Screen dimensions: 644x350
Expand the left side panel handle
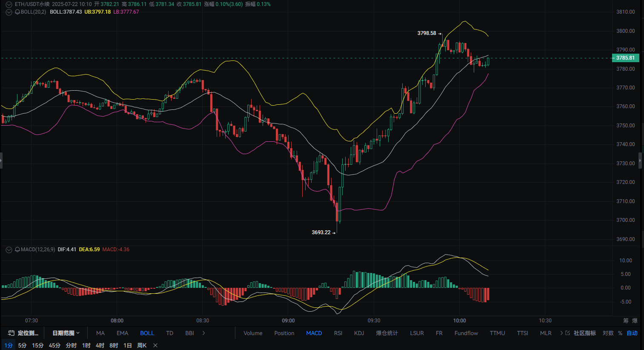click(x=1, y=161)
